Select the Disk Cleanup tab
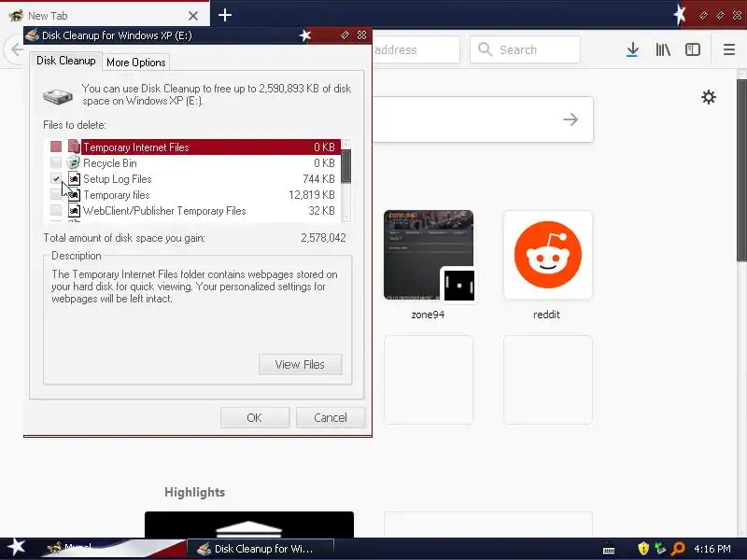Screen dimensions: 747x560 65,61
